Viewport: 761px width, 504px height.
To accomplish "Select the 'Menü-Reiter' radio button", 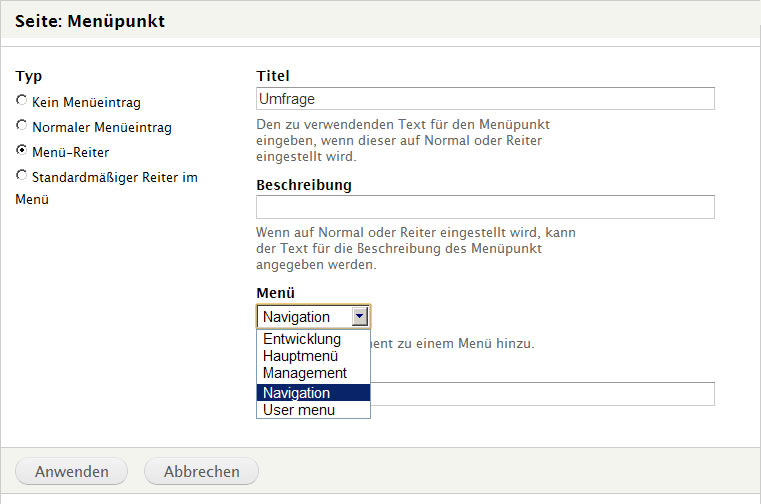I will (22, 151).
